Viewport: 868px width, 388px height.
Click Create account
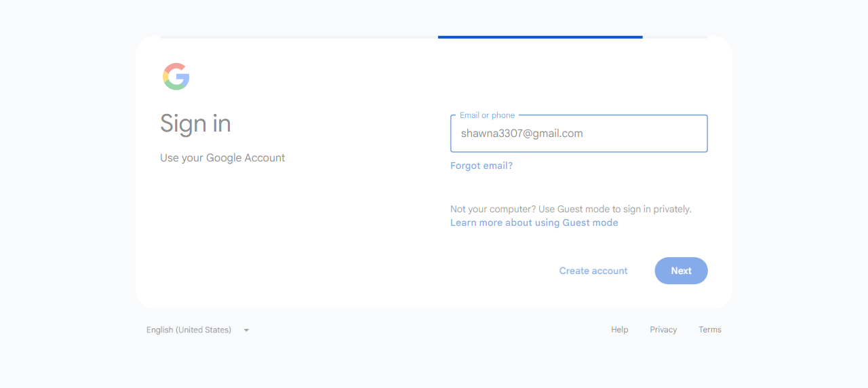point(593,271)
